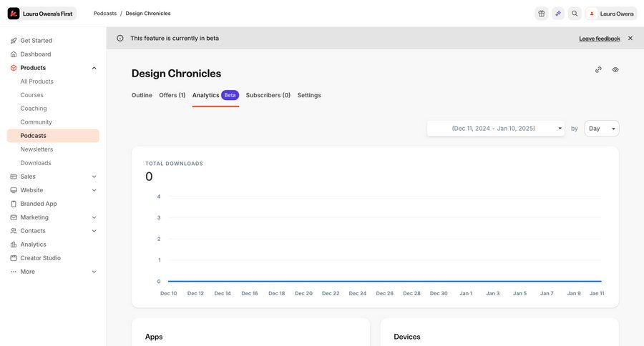Click the Get Started rocket icon
Image resolution: width=644 pixels, height=346 pixels.
pyautogui.click(x=14, y=41)
